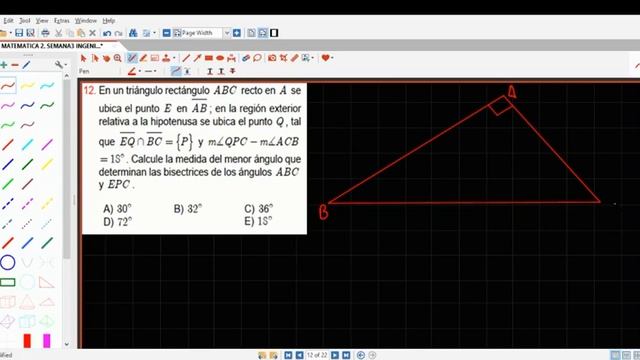640x360 pixels.
Task: Choose the Select arrow tool
Action: pos(83,58)
